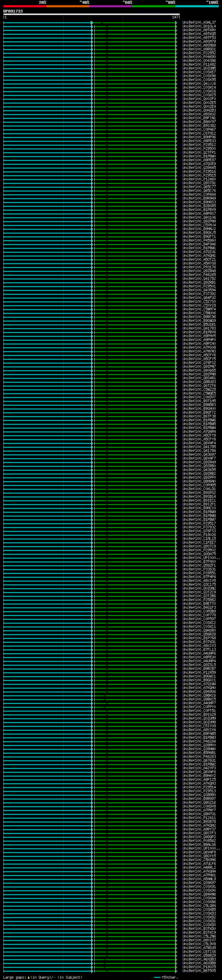Select hit label UniRef100_P37392
Image resolution: width=222 pixels, height=980 pixels.
(x=199, y=294)
